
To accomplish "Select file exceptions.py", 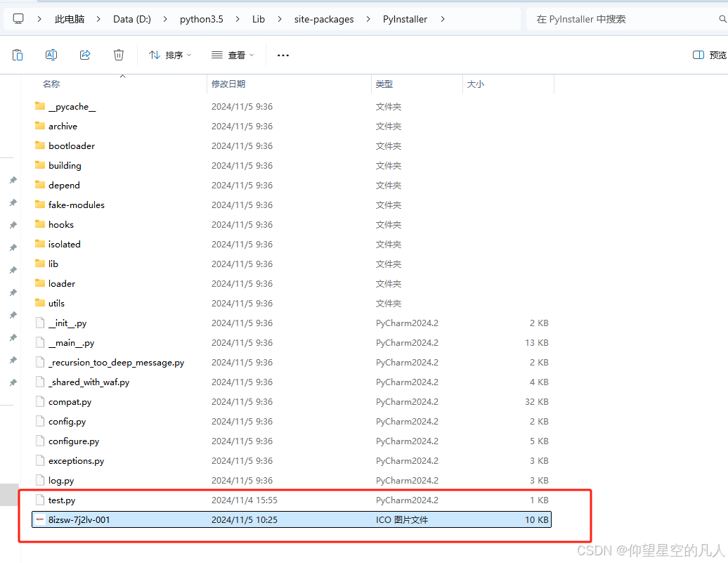I will coord(76,461).
